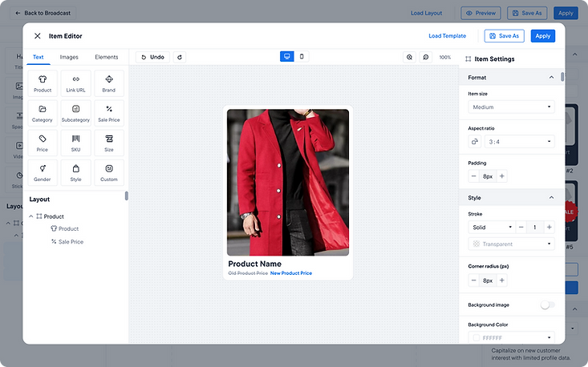Close the Item Editor dialog
This screenshot has width=588, height=367.
point(38,36)
